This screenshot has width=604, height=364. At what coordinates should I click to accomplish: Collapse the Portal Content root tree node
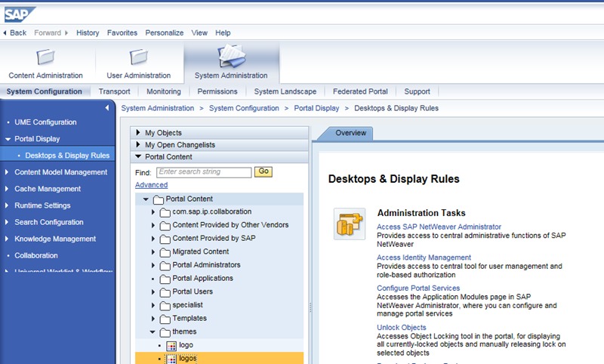point(146,199)
